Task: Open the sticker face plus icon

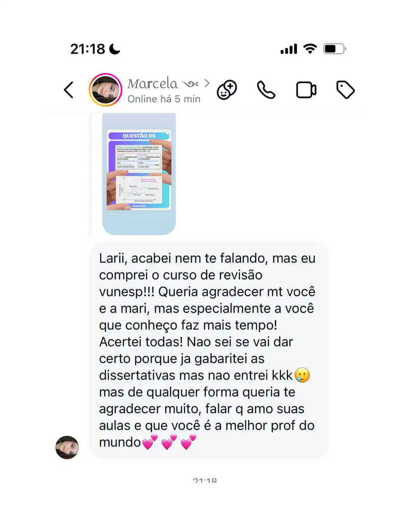Action: [x=227, y=90]
